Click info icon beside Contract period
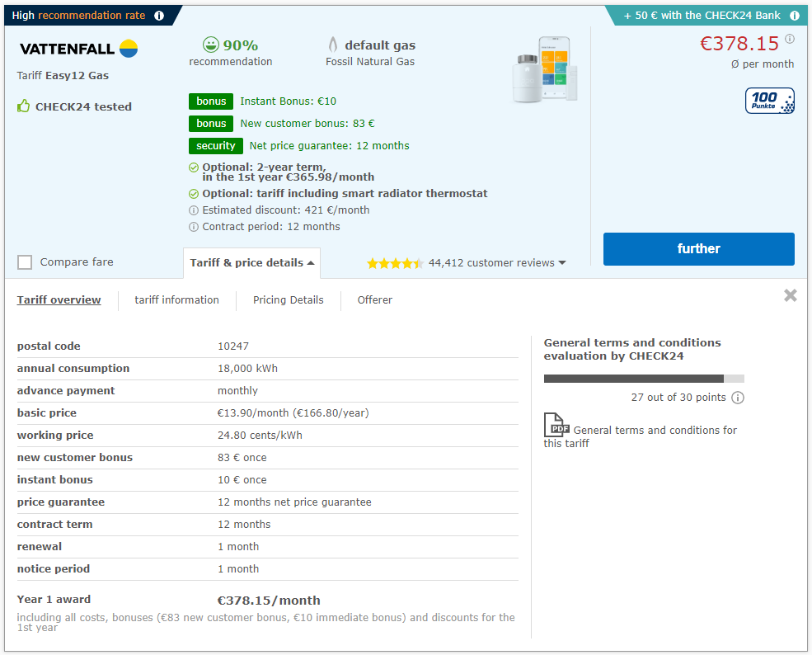The height and width of the screenshot is (655, 812). coord(194,227)
